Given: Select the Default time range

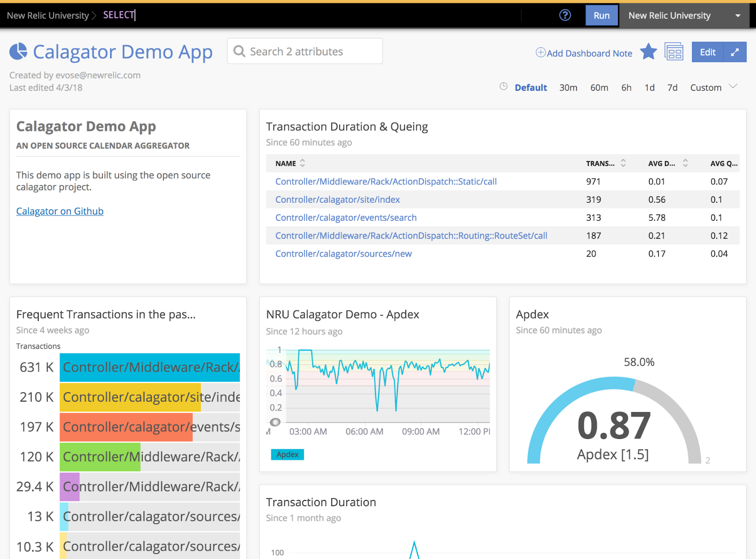Looking at the screenshot, I should click(x=531, y=87).
